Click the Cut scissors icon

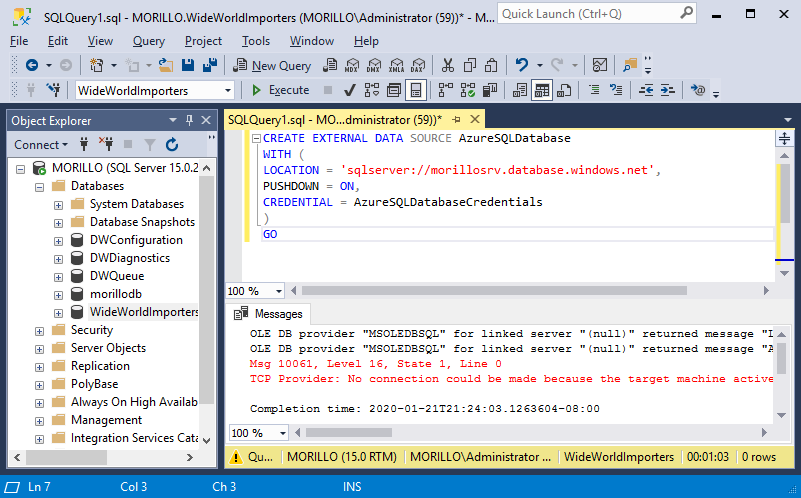coord(447,65)
